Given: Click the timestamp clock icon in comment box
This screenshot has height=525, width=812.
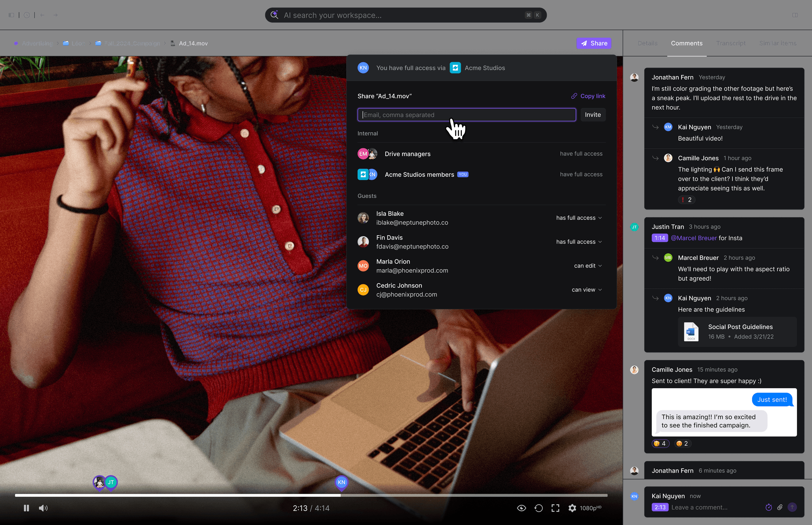Looking at the screenshot, I should (768, 507).
